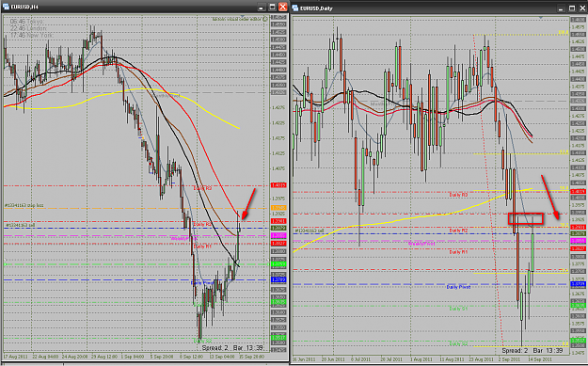Screen dimensions: 588x366
Task: Click the 100.0 Fibonacci level label in Daily chart
Action: pyautogui.click(x=564, y=33)
